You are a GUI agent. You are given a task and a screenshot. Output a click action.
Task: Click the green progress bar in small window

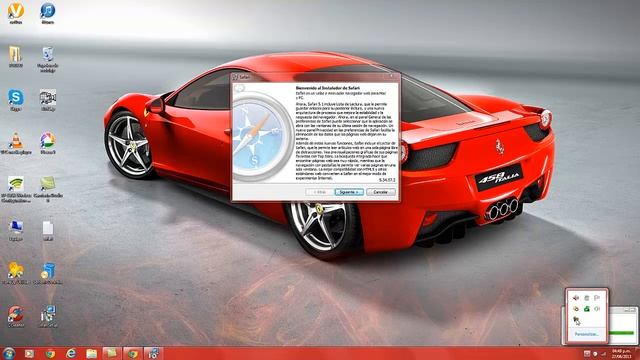click(622, 333)
